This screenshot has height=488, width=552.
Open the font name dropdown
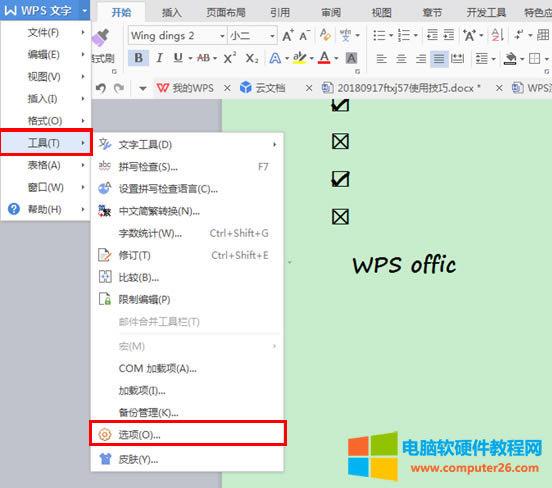(x=222, y=36)
